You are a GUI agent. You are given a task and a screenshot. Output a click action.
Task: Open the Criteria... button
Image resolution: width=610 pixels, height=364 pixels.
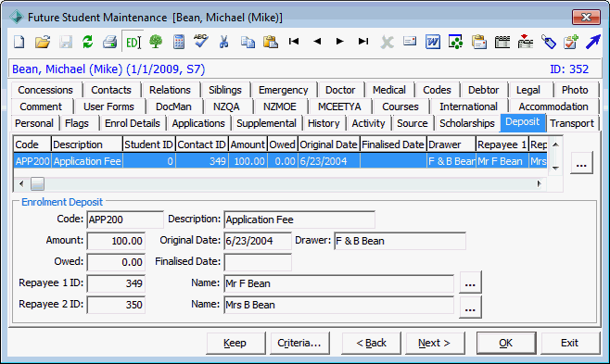(299, 343)
